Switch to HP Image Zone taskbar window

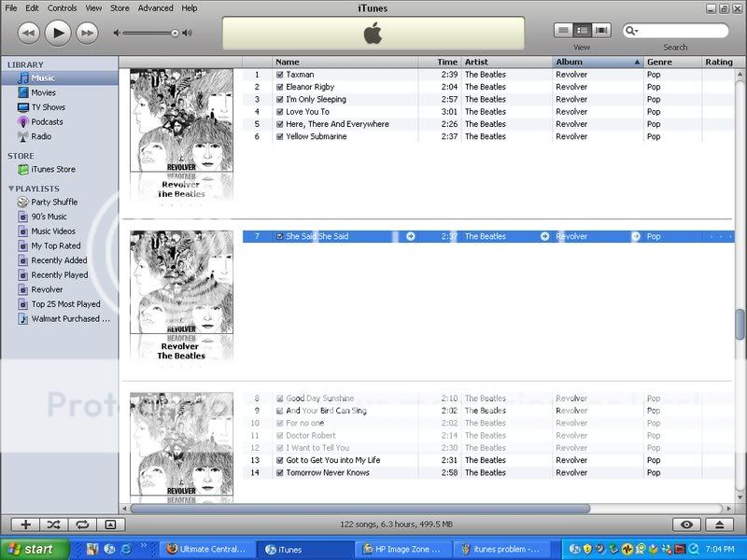403,549
